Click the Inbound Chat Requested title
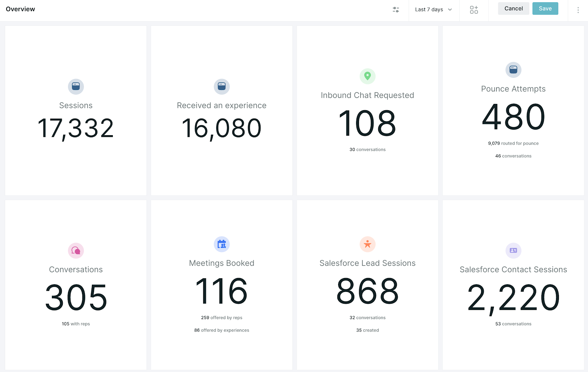Viewport: 588px width, 372px height. [x=367, y=95]
